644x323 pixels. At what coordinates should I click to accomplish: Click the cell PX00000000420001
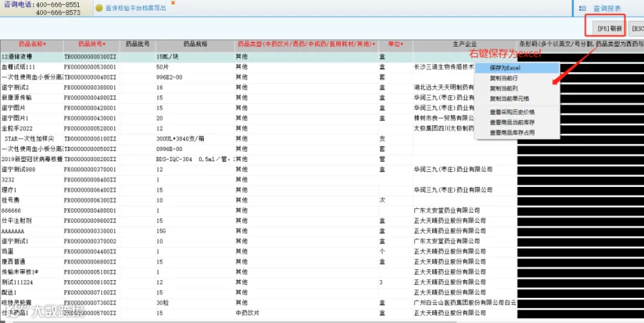(92, 108)
